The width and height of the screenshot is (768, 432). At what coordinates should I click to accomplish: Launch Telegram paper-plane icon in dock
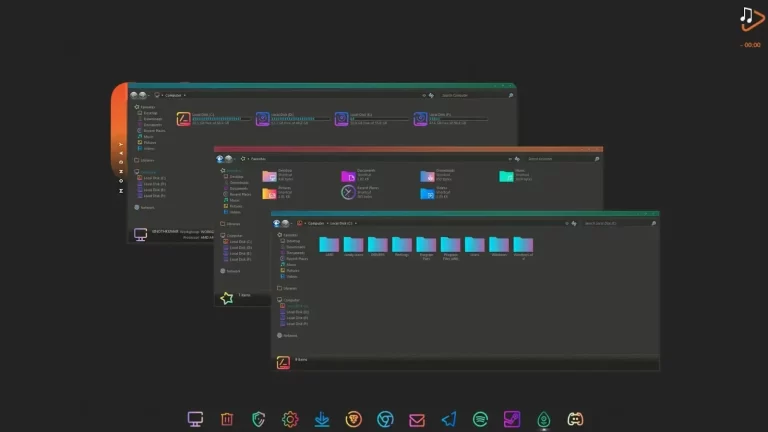[x=449, y=419]
